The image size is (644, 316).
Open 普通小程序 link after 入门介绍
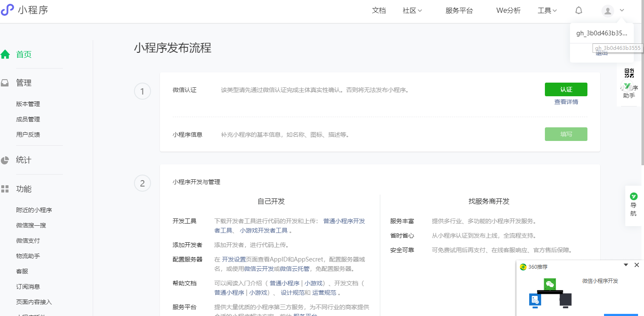[285, 283]
